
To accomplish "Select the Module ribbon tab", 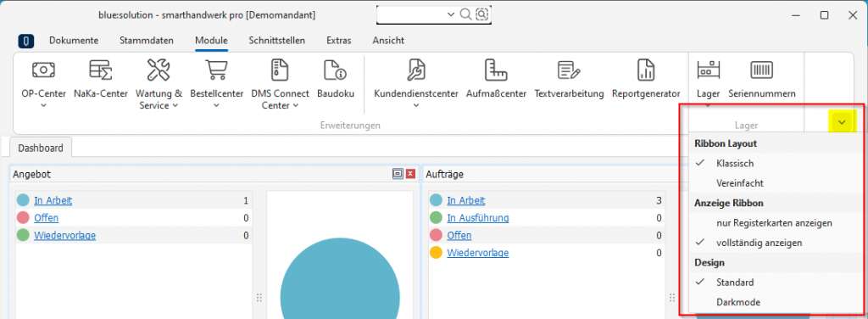I will tap(211, 41).
